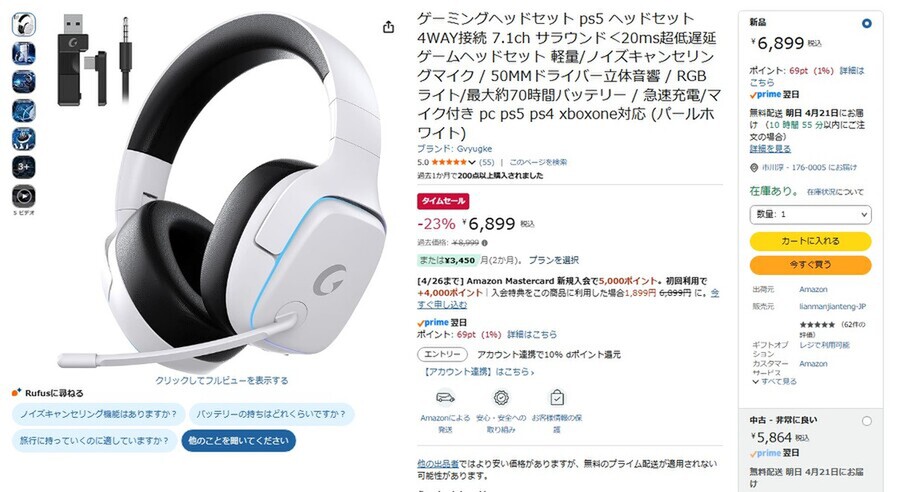This screenshot has height=492, width=900.
Task: Select the 中古 used item radio button
Action: click(x=867, y=421)
